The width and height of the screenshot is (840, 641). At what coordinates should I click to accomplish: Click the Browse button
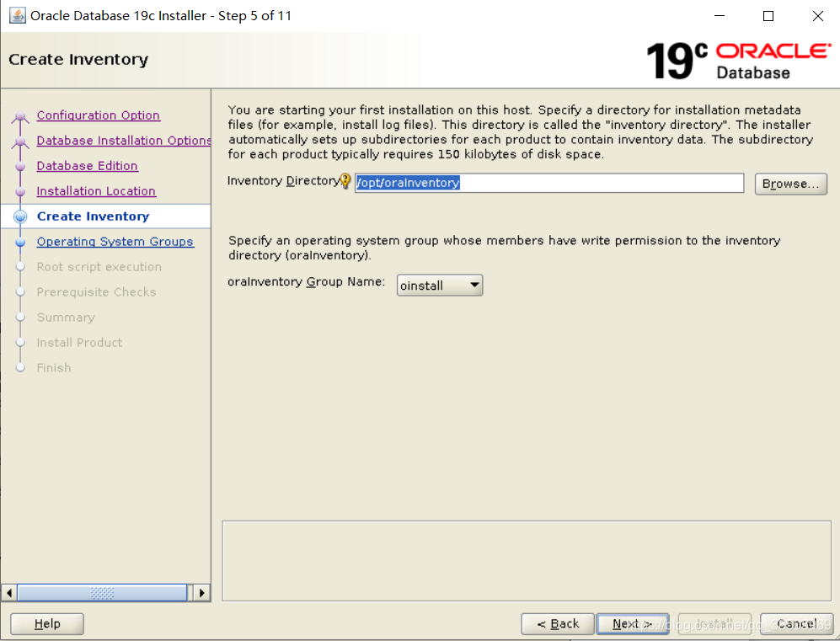[791, 184]
